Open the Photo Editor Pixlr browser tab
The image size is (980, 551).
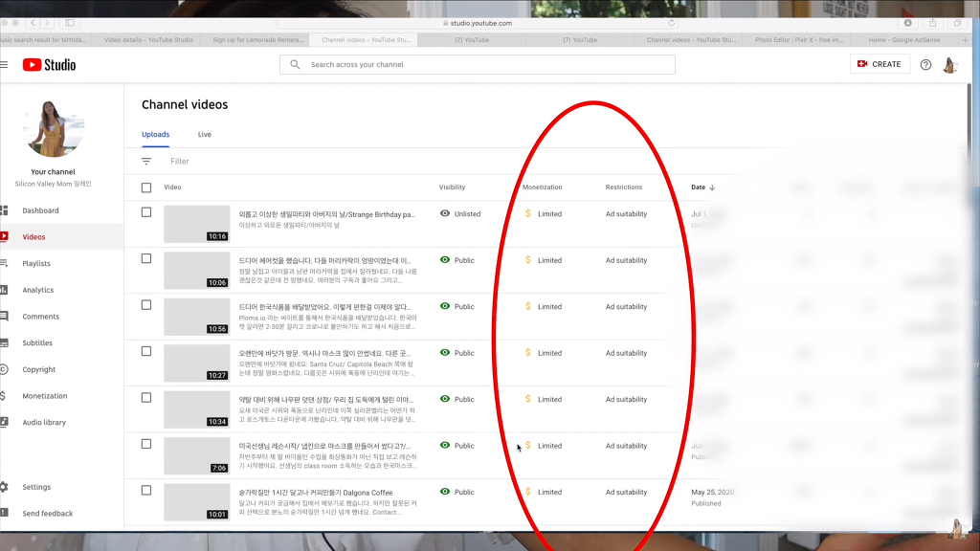click(798, 40)
